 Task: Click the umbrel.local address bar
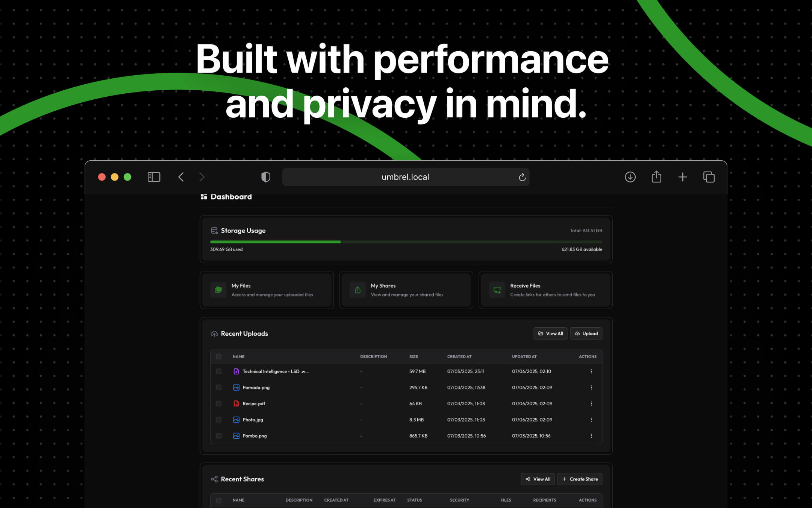click(405, 177)
